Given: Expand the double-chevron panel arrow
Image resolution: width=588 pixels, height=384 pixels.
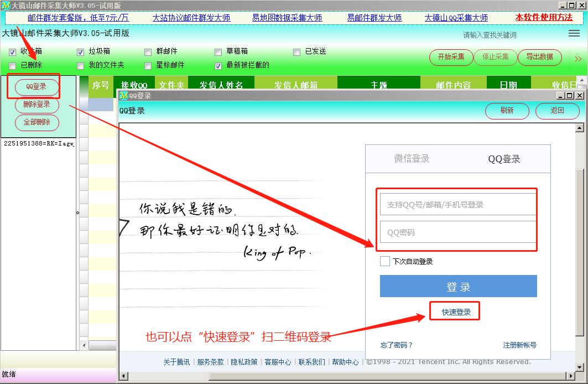Looking at the screenshot, I should [578, 59].
